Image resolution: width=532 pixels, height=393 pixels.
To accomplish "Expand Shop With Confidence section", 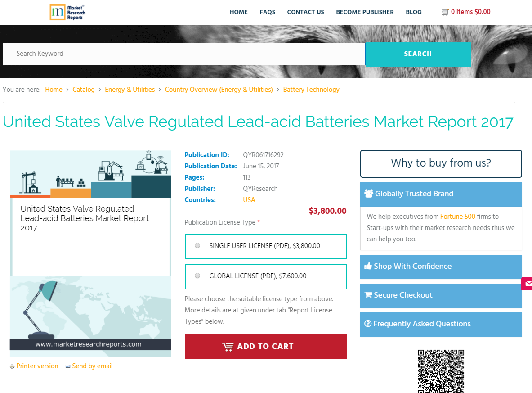I will coord(441,267).
